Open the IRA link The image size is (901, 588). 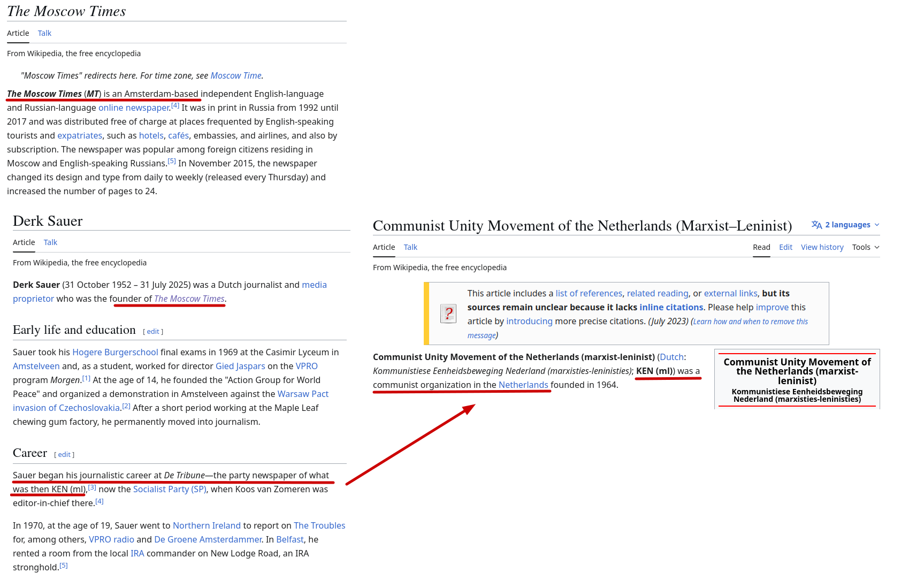click(x=138, y=553)
